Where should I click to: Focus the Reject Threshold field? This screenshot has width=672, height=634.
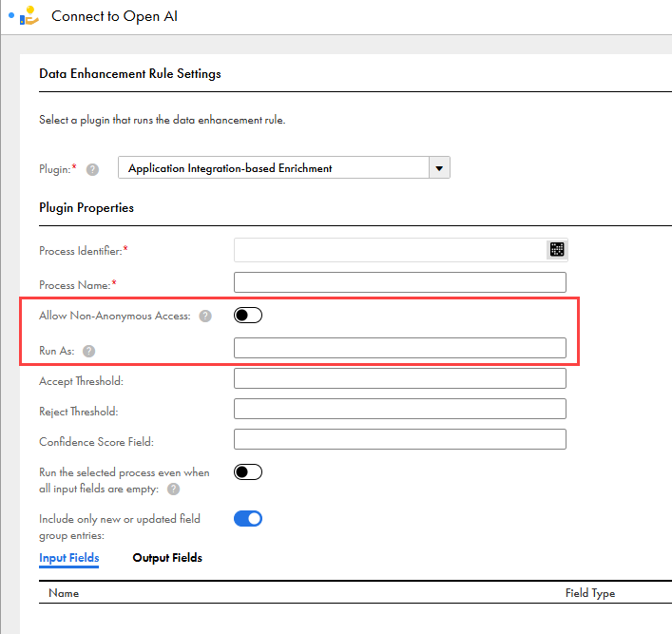click(400, 409)
